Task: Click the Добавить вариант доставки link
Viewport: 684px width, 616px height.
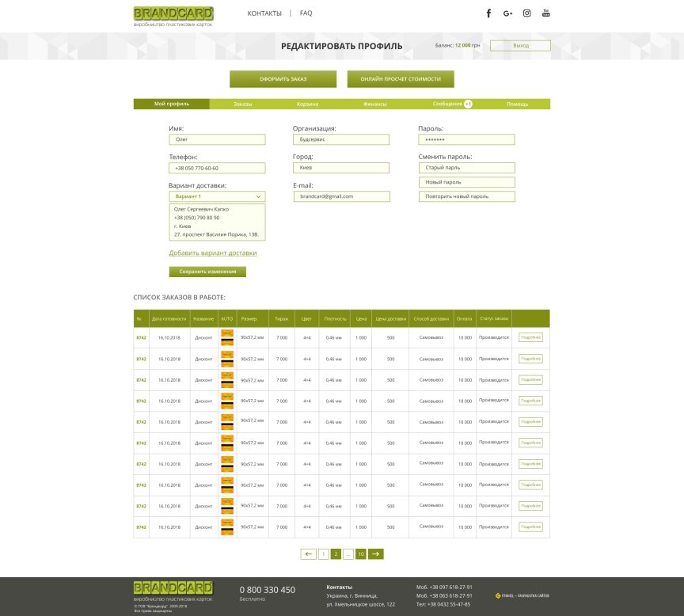Action: coord(213,253)
